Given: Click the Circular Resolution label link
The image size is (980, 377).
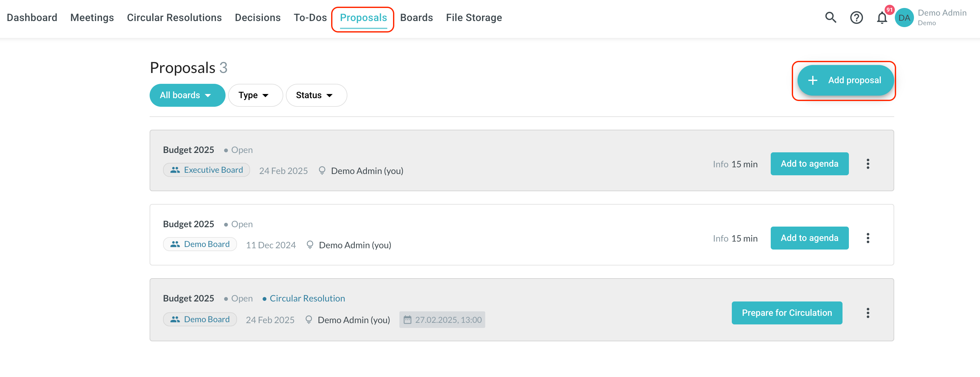Looking at the screenshot, I should coord(307,298).
